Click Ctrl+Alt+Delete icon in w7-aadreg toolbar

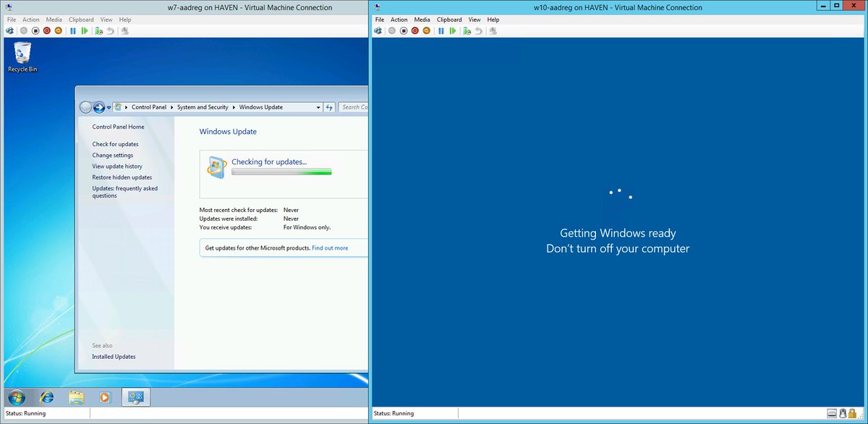9,30
